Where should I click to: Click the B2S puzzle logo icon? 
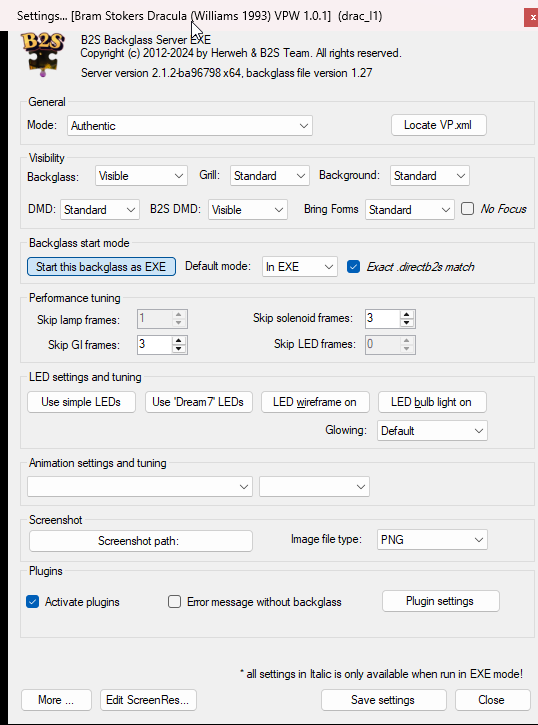[42, 54]
